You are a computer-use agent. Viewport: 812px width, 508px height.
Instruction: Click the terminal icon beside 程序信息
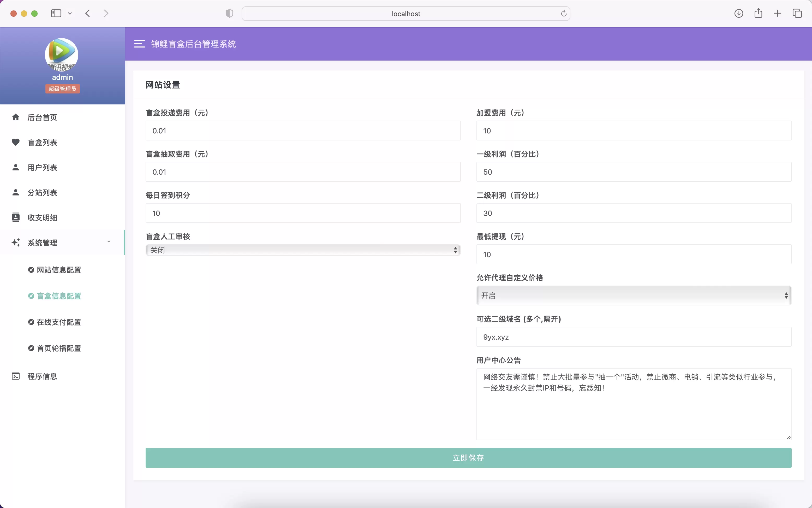point(15,376)
